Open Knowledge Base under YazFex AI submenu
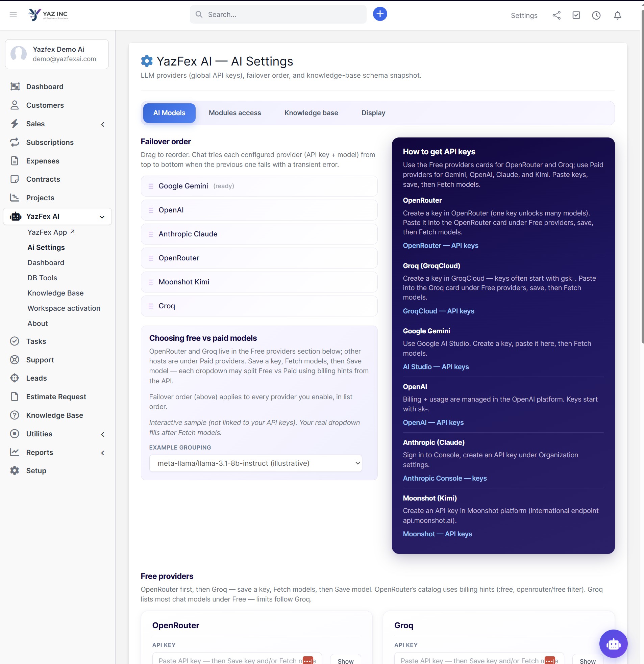 (56, 293)
